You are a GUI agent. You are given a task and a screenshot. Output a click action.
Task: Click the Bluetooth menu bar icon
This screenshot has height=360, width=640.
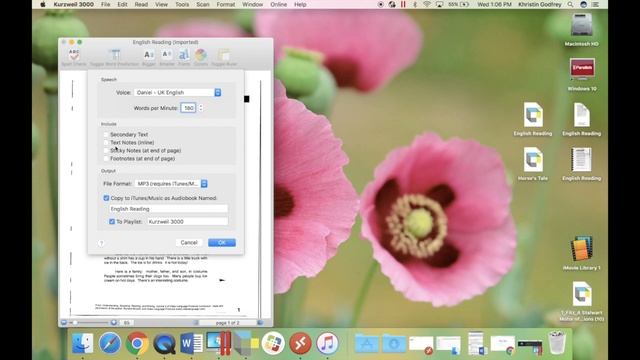pos(415,4)
